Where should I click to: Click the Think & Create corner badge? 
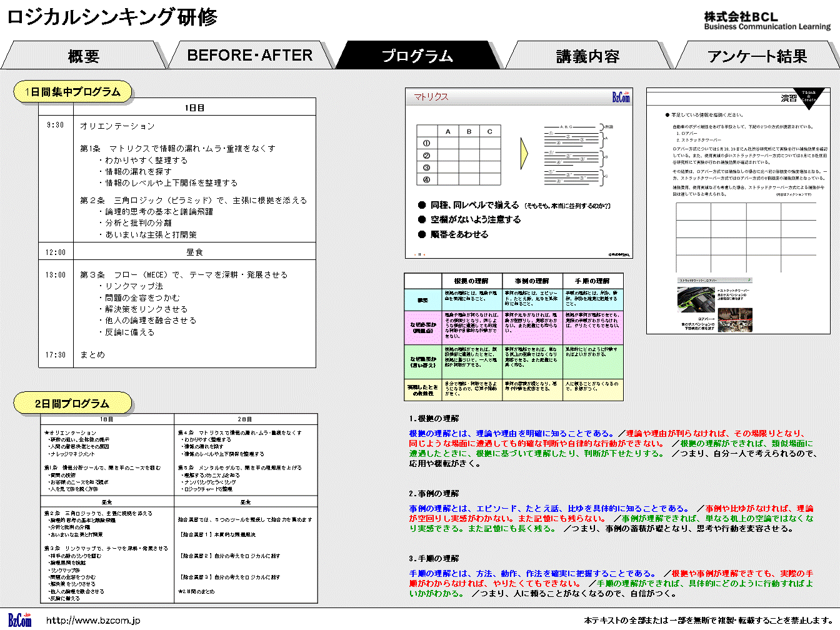tap(809, 97)
